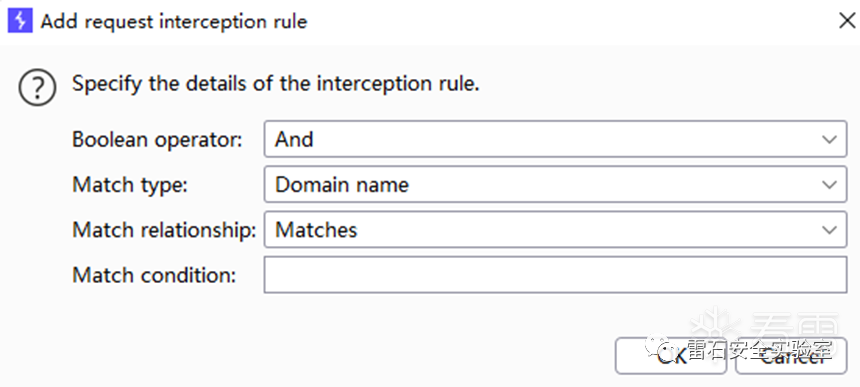This screenshot has width=860, height=387.
Task: Open the Match type dropdown arrow
Action: (829, 185)
